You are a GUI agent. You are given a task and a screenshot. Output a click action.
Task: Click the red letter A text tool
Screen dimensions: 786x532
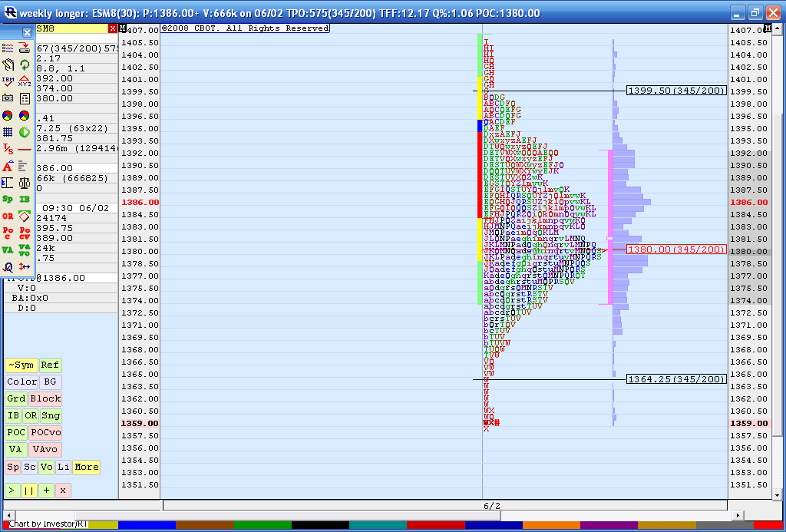coord(8,166)
